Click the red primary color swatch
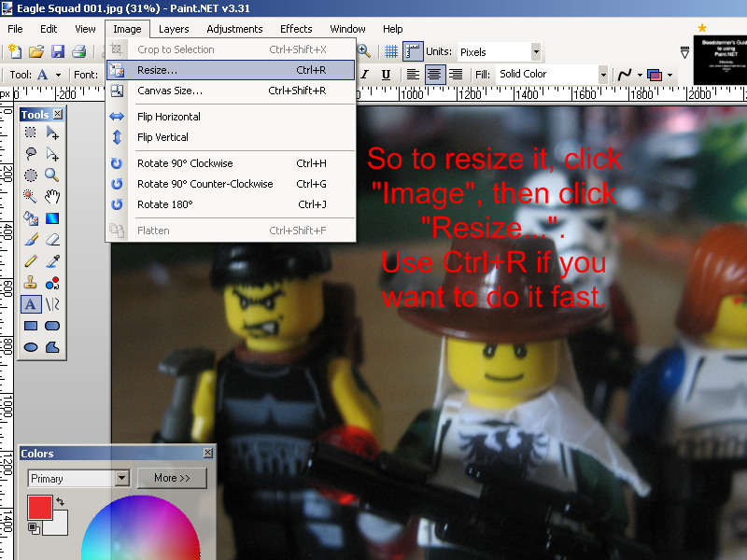Screen dimensions: 747x560 pyautogui.click(x=39, y=508)
